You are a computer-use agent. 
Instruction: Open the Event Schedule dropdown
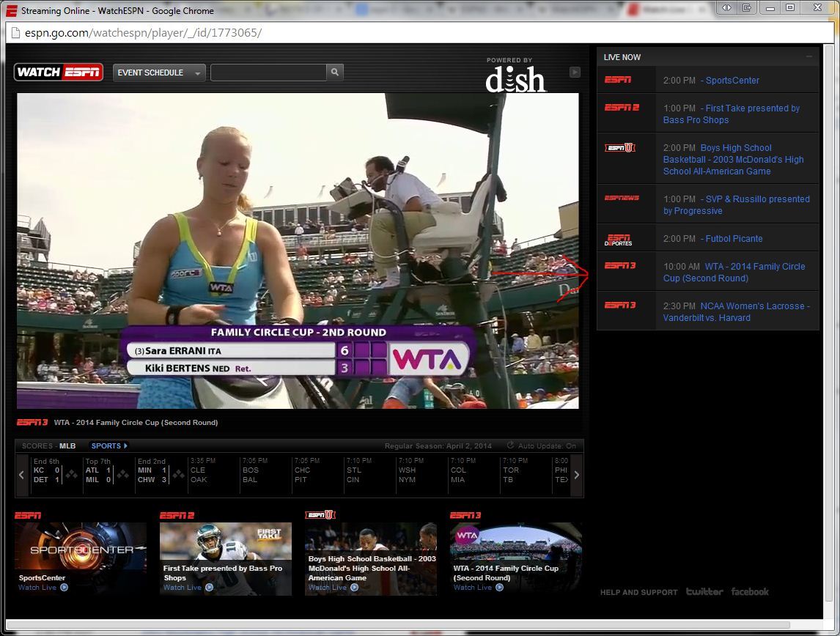tap(159, 73)
